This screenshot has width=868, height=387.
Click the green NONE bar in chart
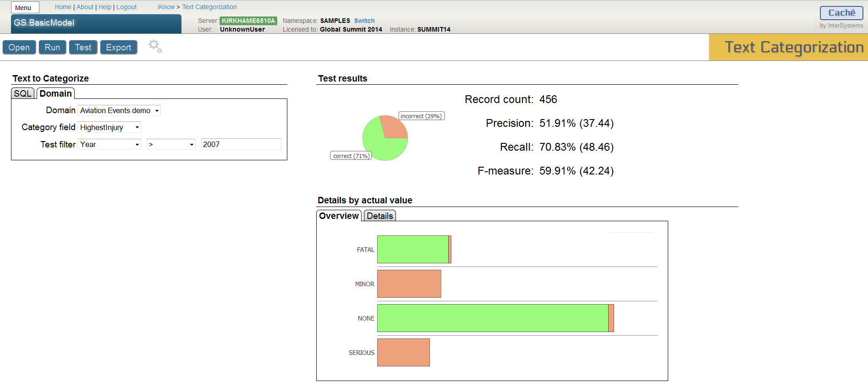point(492,318)
